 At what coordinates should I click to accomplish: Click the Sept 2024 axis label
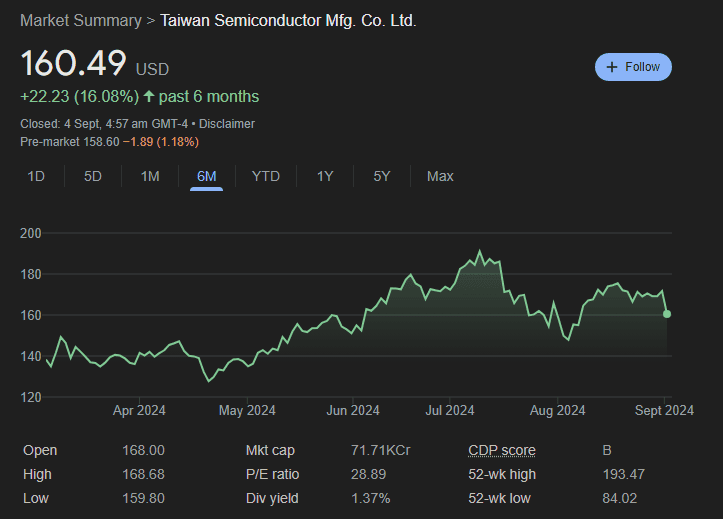point(664,411)
